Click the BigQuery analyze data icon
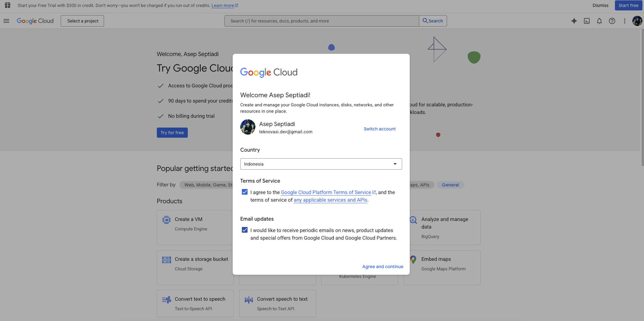This screenshot has width=644, height=321. point(413,220)
